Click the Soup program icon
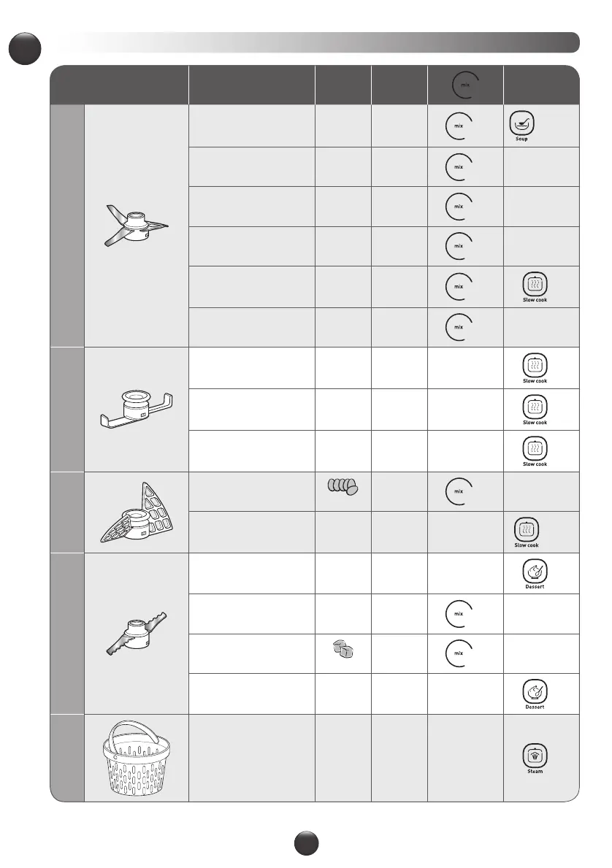This screenshot has width=612, height=868. pos(519,123)
